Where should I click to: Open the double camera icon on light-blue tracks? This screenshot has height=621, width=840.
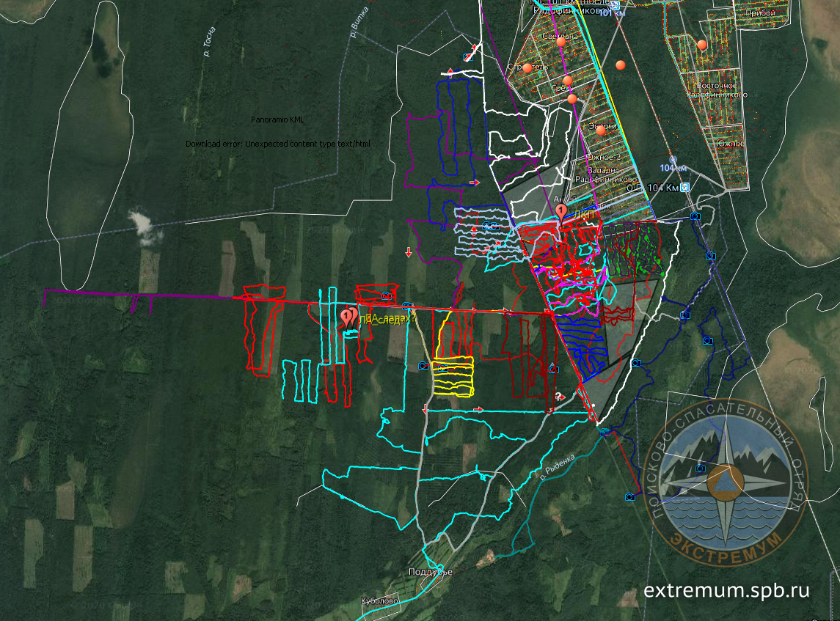pyautogui.click(x=490, y=226)
